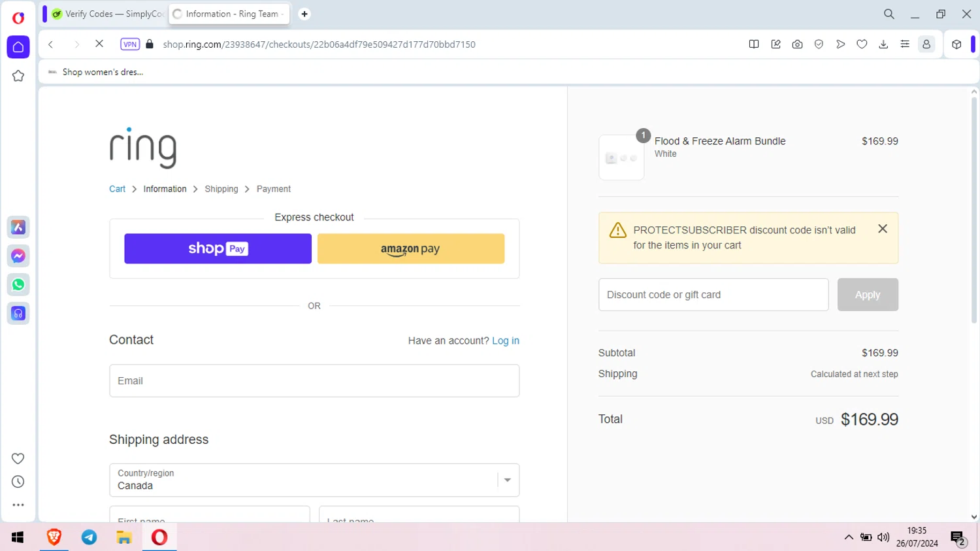This screenshot has height=551, width=980.
Task: Switch to Verify Codes SimplyCodes tab
Action: (x=108, y=14)
